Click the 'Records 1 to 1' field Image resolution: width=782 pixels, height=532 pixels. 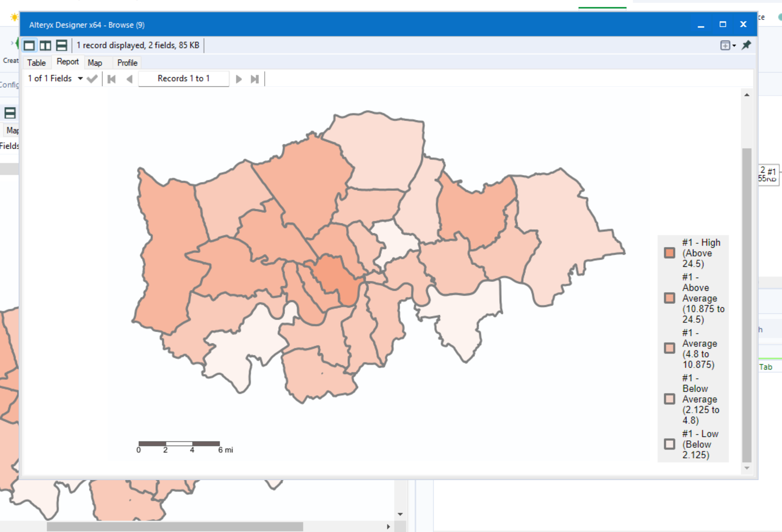(x=183, y=78)
